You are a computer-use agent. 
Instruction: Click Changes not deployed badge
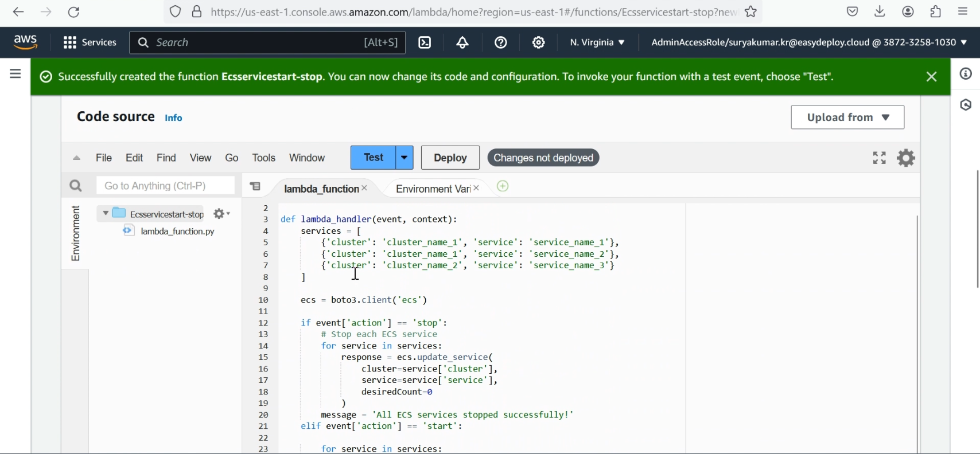point(543,158)
